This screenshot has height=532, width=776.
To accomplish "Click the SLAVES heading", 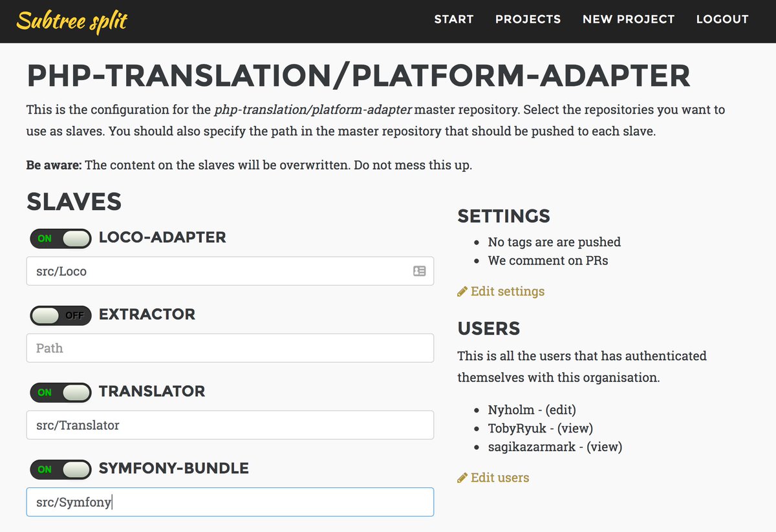I will pyautogui.click(x=74, y=202).
